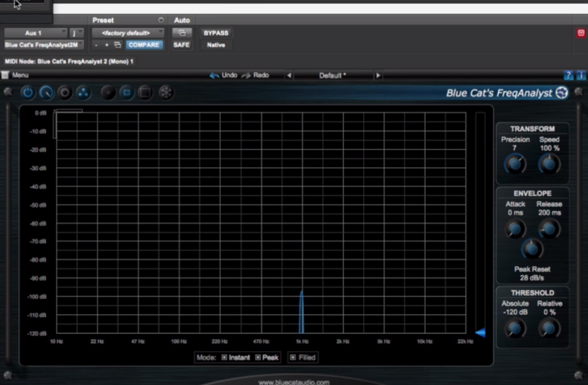Toggle the SAFE automation button

pyautogui.click(x=182, y=45)
